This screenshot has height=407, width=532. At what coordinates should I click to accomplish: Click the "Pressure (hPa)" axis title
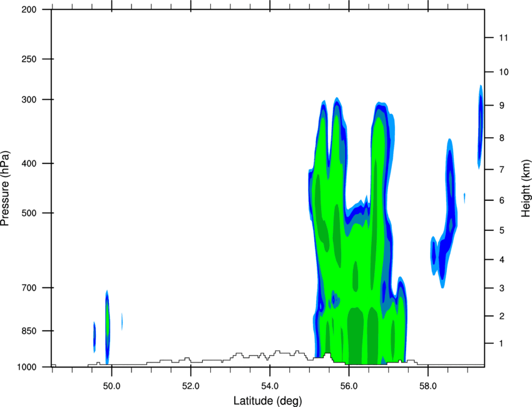click(5, 188)
